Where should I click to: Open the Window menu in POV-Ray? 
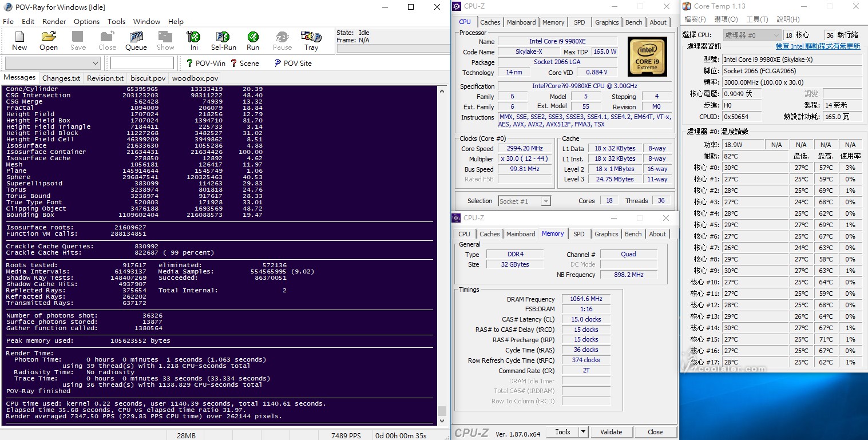147,21
